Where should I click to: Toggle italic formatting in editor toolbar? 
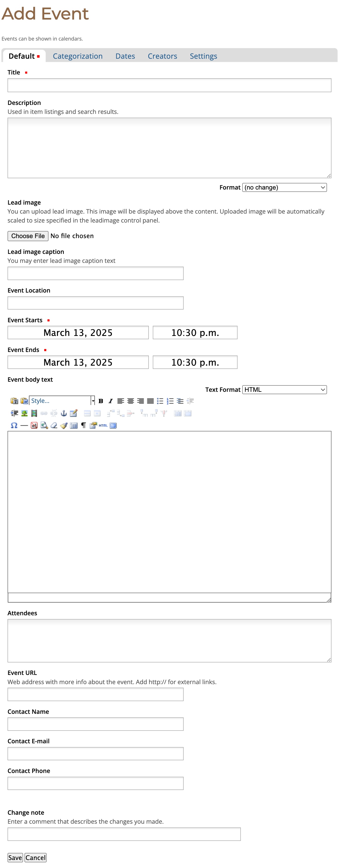point(110,401)
